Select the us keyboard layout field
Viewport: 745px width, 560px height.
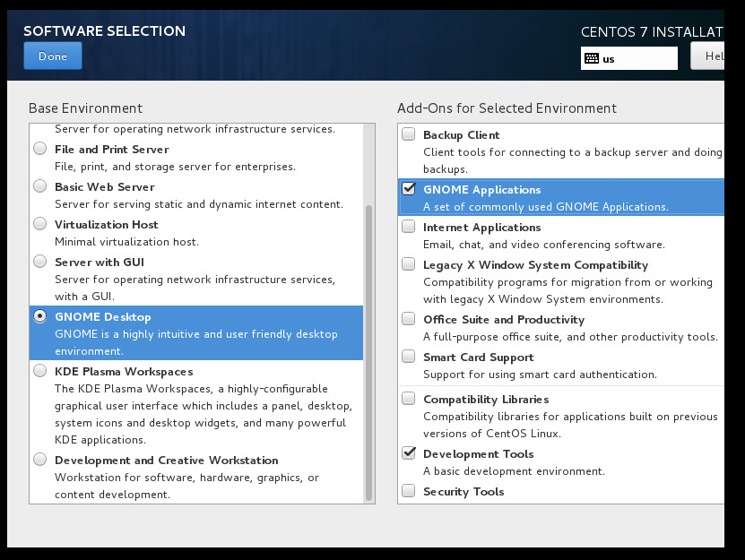629,58
